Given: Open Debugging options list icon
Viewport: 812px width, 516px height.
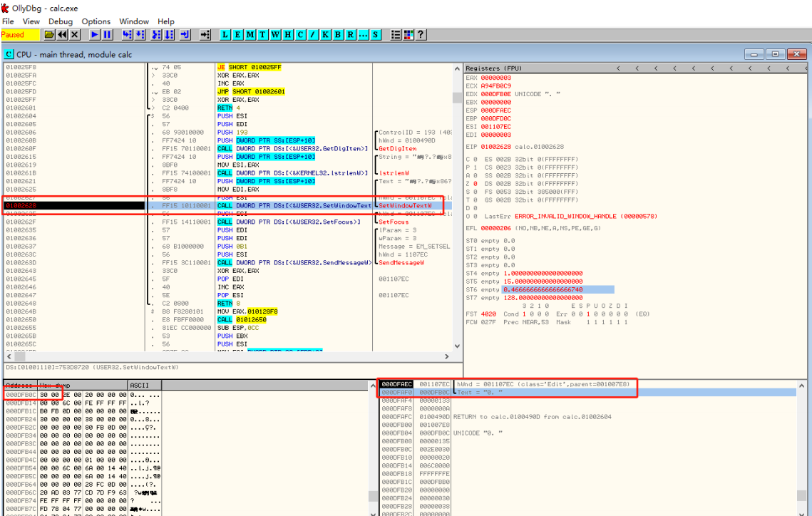Looking at the screenshot, I should click(396, 35).
